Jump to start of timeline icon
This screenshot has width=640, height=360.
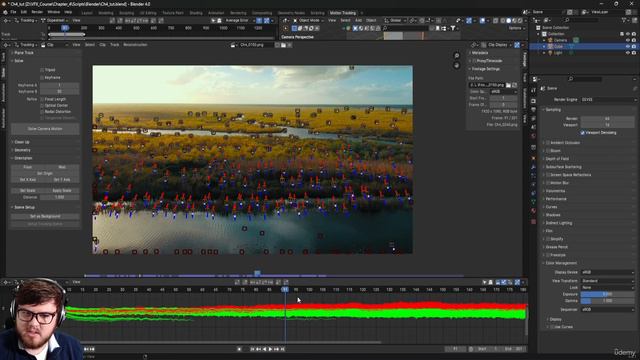252,349
